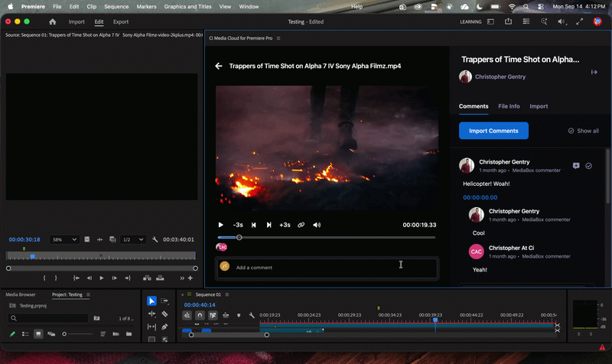Mark Helicopter comment as resolved checkmark
The width and height of the screenshot is (612, 364).
tap(588, 166)
